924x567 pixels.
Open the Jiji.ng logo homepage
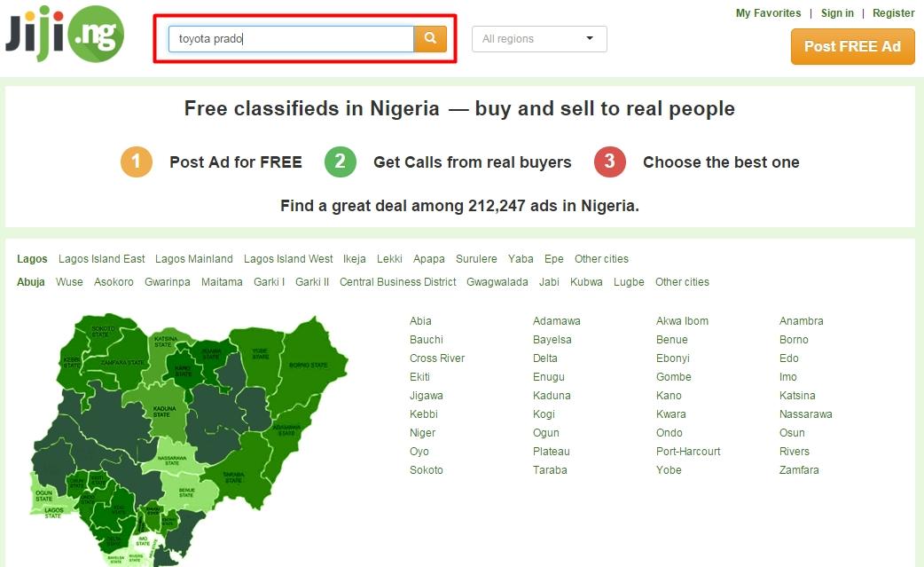pyautogui.click(x=65, y=34)
